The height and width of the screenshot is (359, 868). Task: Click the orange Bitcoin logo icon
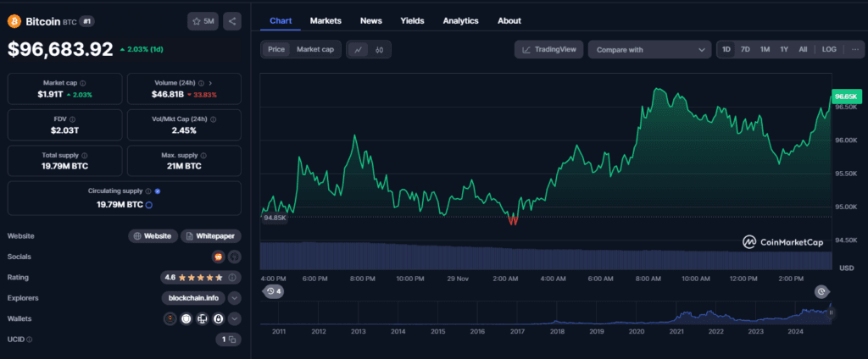point(14,21)
